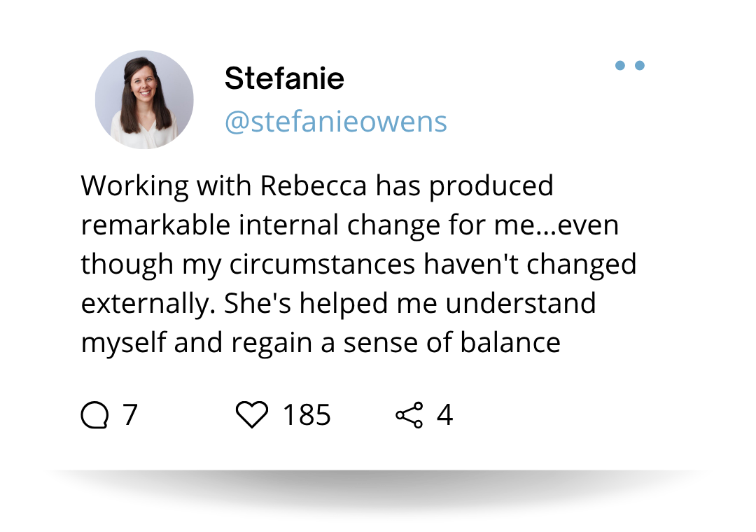Screen dimensions: 756x532
Task: Click the line "myself and regain a sense of balance"
Action: coord(321,343)
